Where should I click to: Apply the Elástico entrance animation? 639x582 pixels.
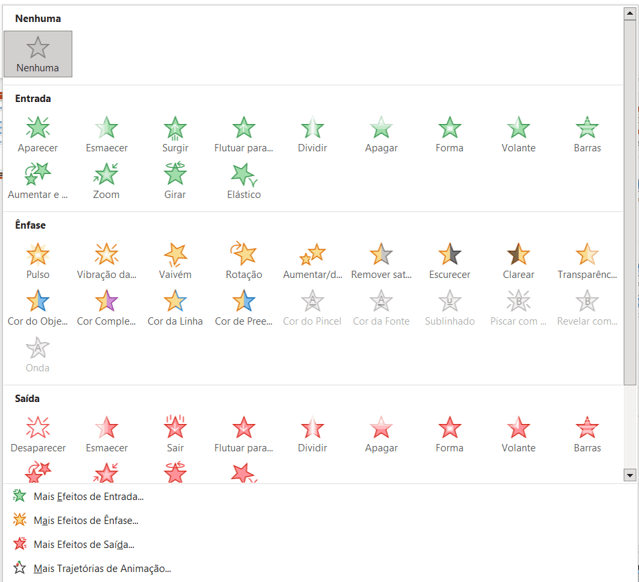[244, 181]
